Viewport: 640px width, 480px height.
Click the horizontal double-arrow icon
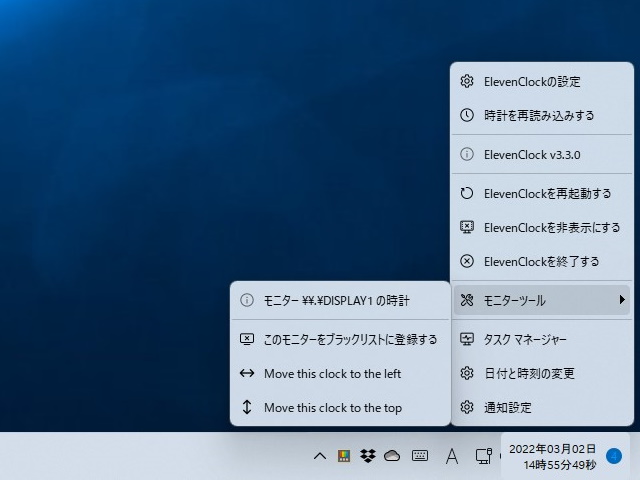(x=247, y=373)
